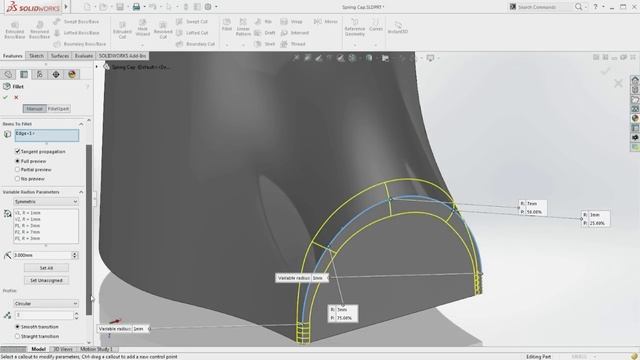Switch to SOLIDWORKS Add-Ins tab
Image resolution: width=640 pixels, height=360 pixels.
[x=122, y=56]
